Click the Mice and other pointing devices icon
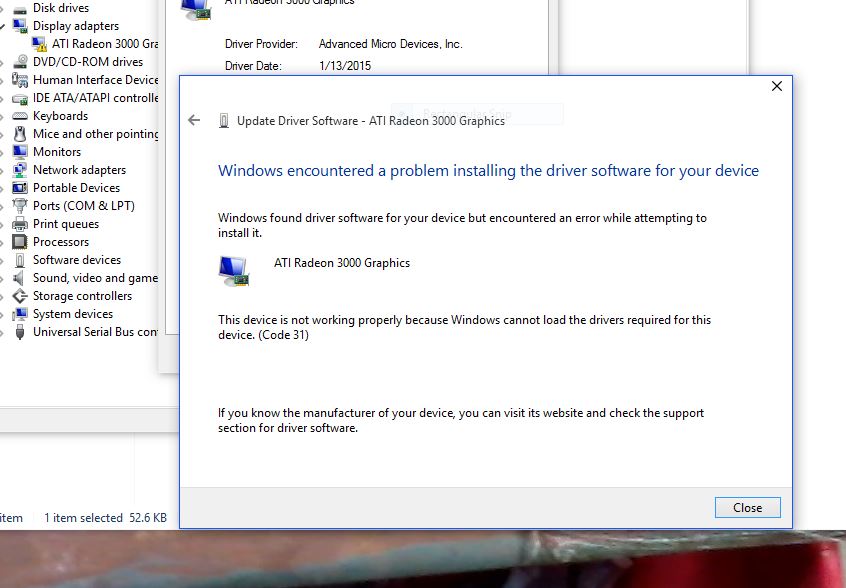The image size is (846, 588). click(x=20, y=134)
